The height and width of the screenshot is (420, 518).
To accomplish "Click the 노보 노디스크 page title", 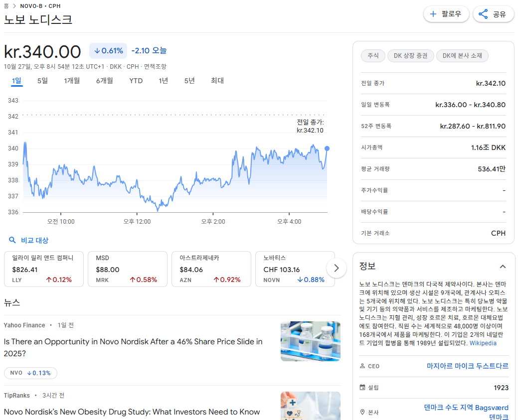I will coord(38,19).
